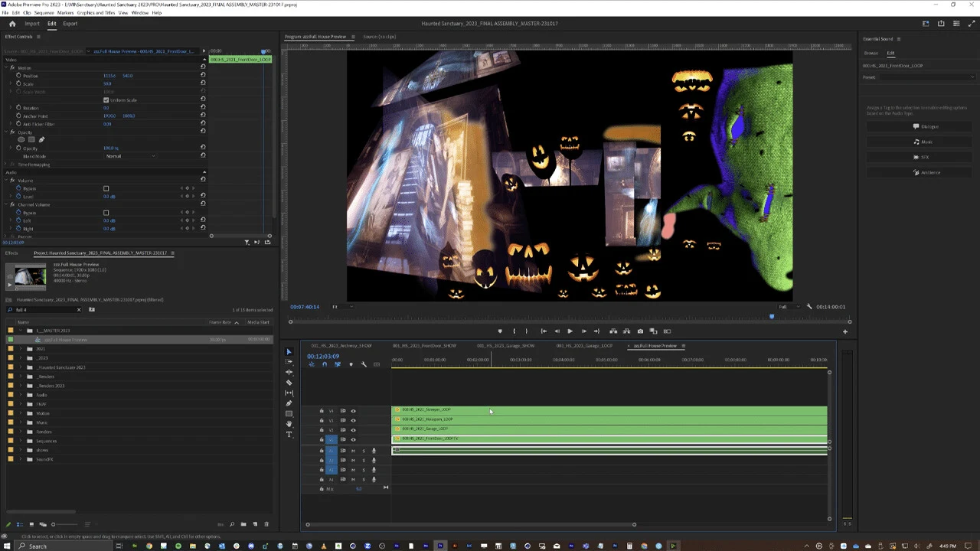The image size is (980, 551).
Task: Select the Hand tool in the timeline toolbar
Action: (x=289, y=423)
